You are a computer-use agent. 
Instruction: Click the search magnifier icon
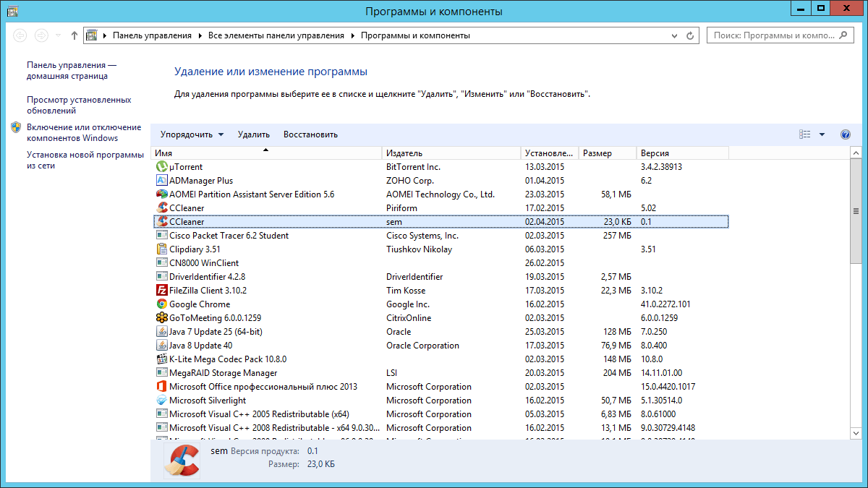click(x=844, y=35)
